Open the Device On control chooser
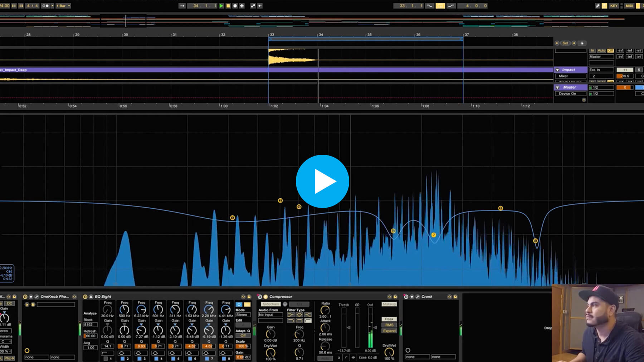Image resolution: width=644 pixels, height=362 pixels. pos(570,94)
